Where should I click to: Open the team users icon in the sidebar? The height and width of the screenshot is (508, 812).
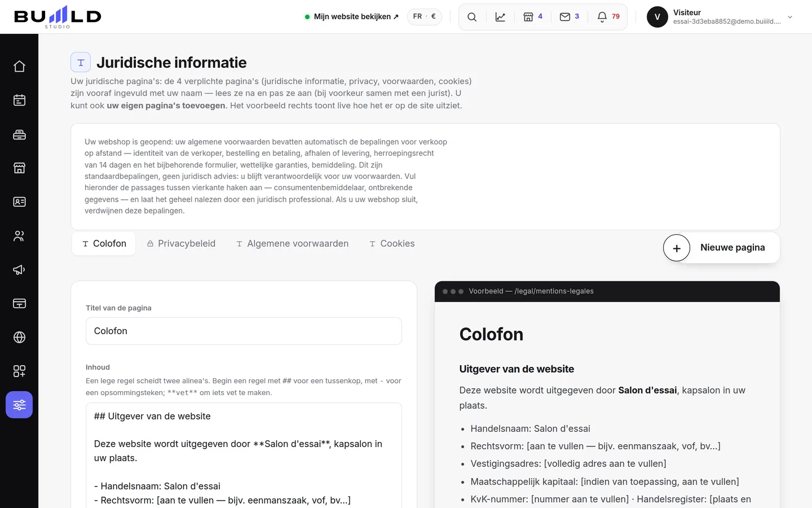pyautogui.click(x=19, y=236)
